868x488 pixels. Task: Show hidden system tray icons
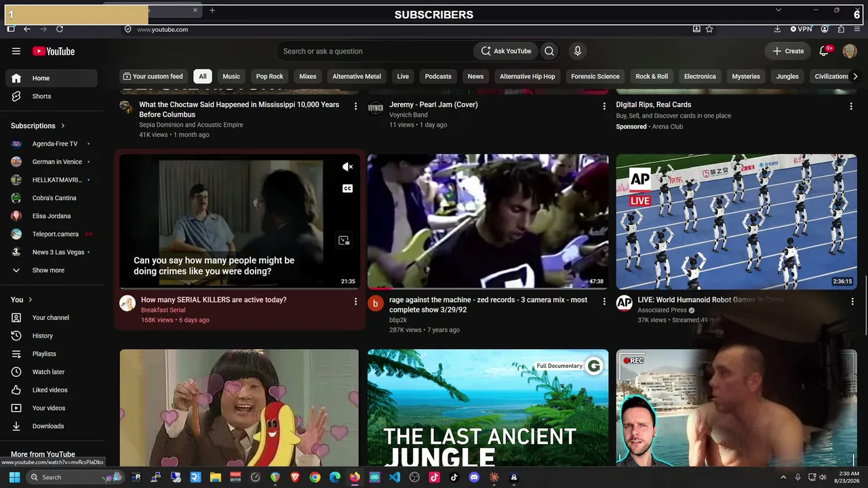point(783,477)
